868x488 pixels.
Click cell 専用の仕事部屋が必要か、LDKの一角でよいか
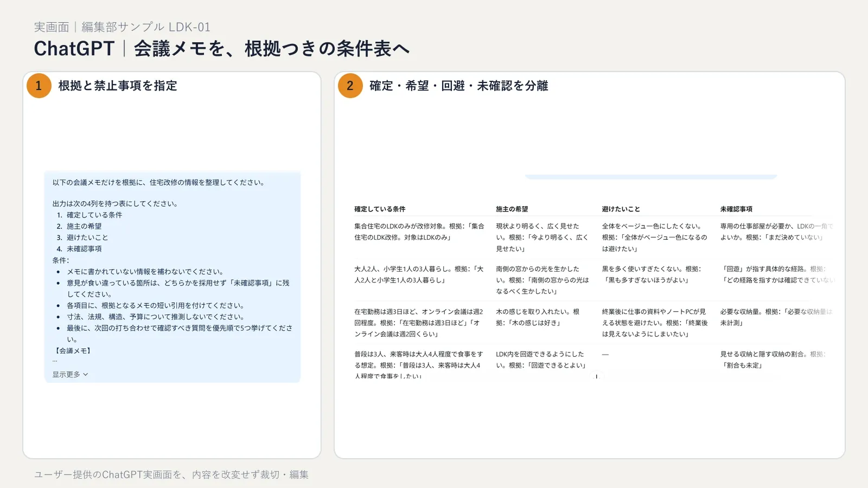click(x=777, y=232)
